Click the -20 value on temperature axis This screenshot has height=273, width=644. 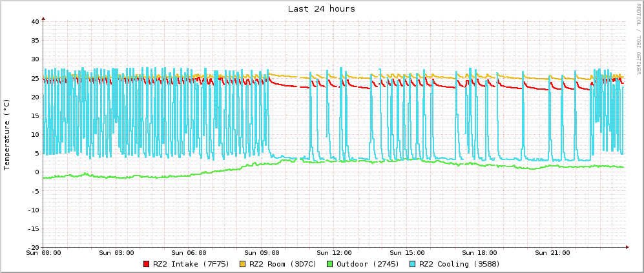coord(33,247)
